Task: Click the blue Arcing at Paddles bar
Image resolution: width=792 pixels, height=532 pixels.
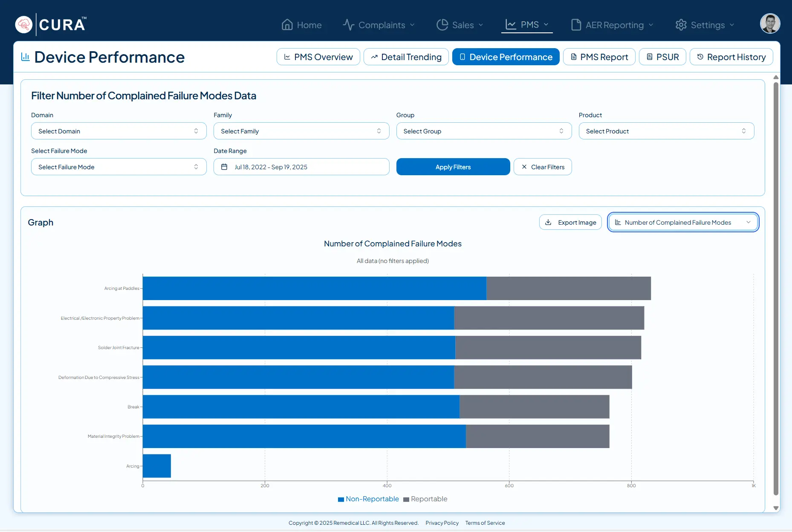Action: pos(314,288)
